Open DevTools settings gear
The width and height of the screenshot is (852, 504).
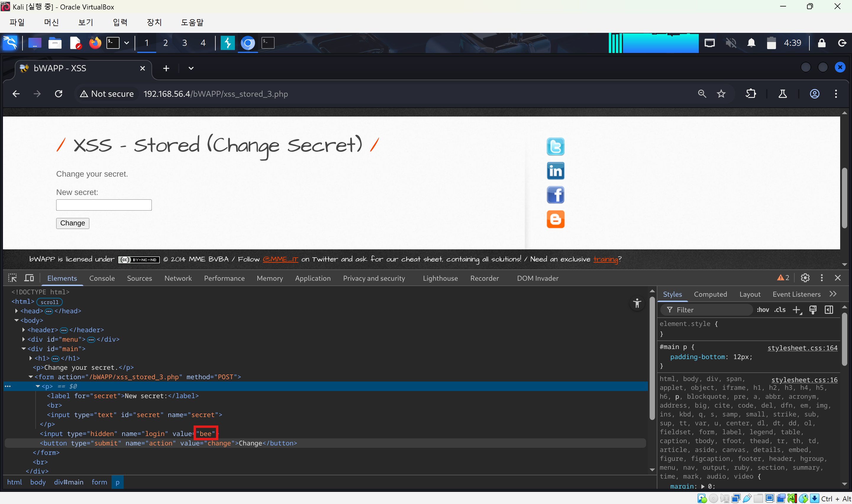pos(805,278)
